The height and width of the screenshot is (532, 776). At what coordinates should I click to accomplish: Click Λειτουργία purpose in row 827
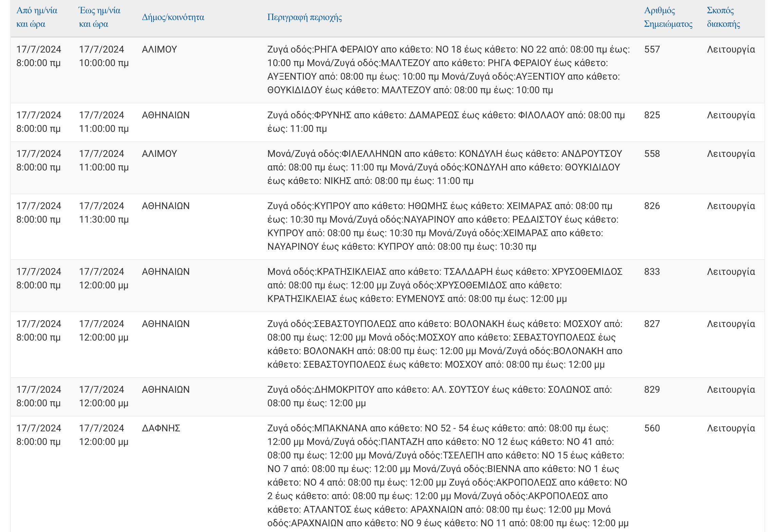click(x=731, y=324)
